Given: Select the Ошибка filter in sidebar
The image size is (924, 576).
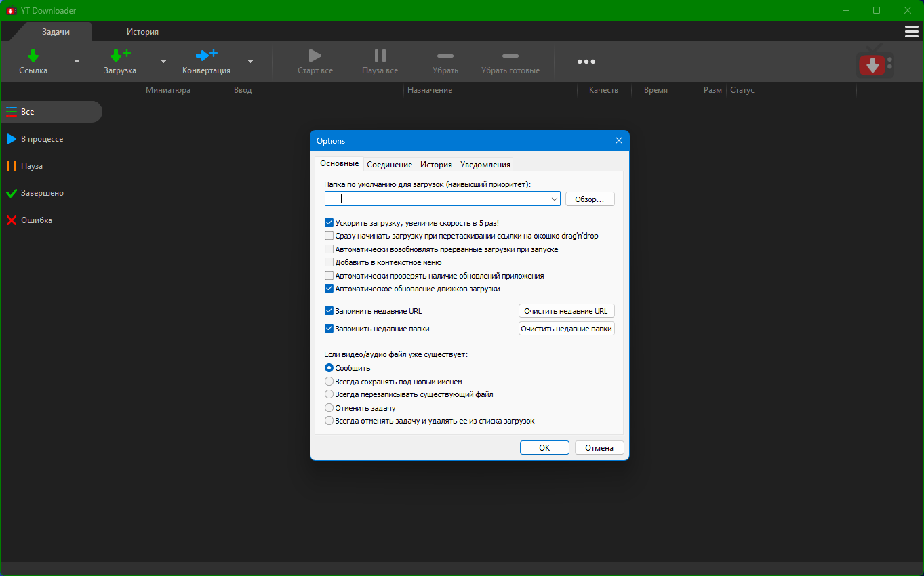Looking at the screenshot, I should pos(36,220).
